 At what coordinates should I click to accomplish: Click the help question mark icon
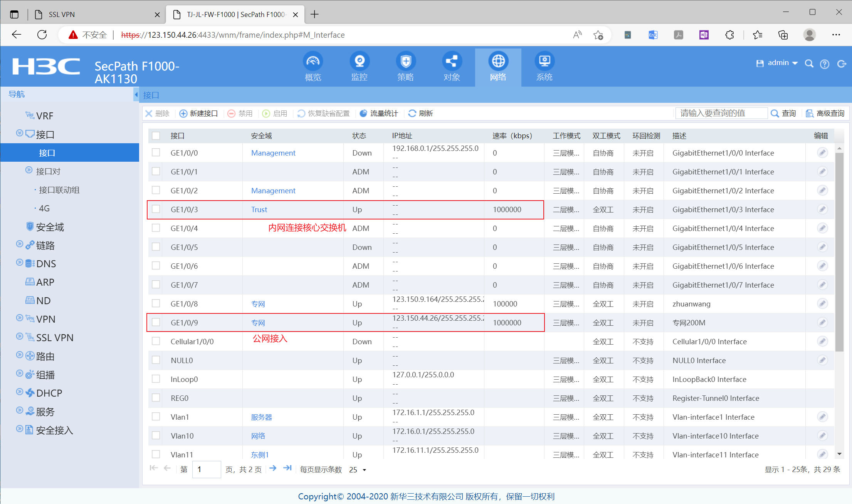(x=825, y=64)
